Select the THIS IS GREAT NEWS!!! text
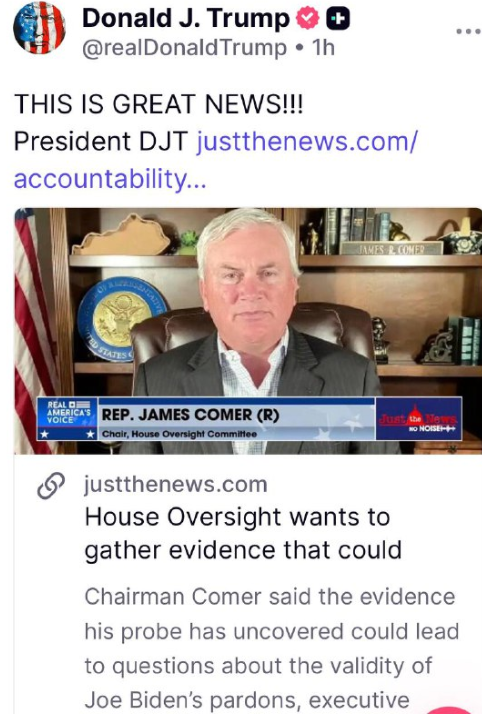The image size is (482, 725). pos(159,104)
